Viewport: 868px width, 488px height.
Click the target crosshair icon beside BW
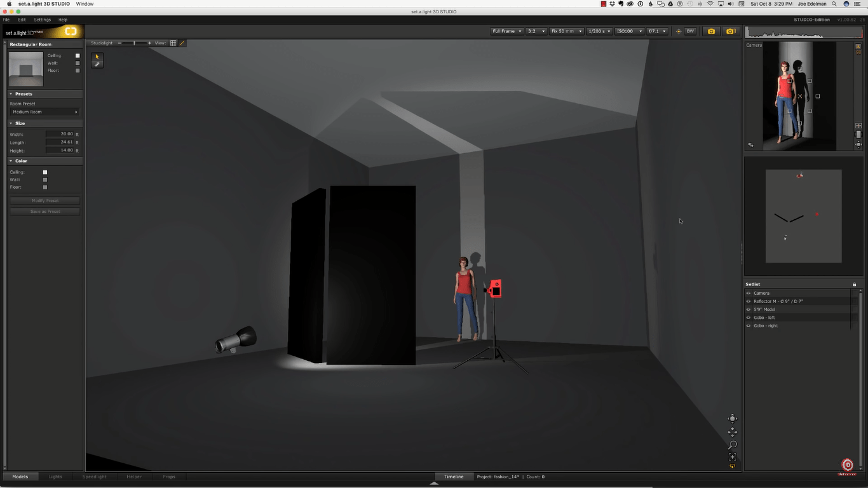pos(679,31)
